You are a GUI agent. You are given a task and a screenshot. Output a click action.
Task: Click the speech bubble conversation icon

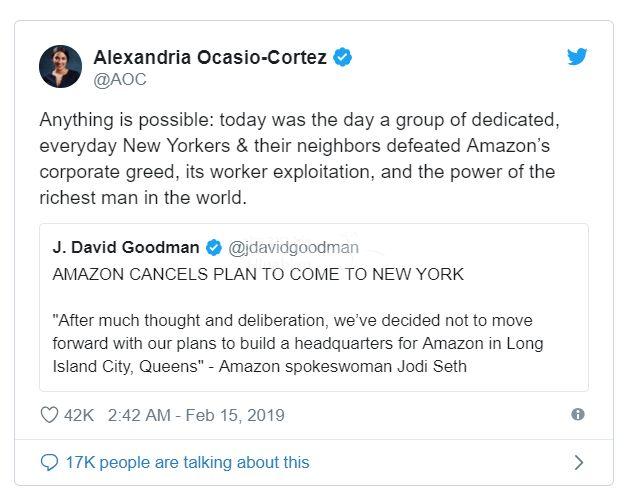pyautogui.click(x=49, y=462)
